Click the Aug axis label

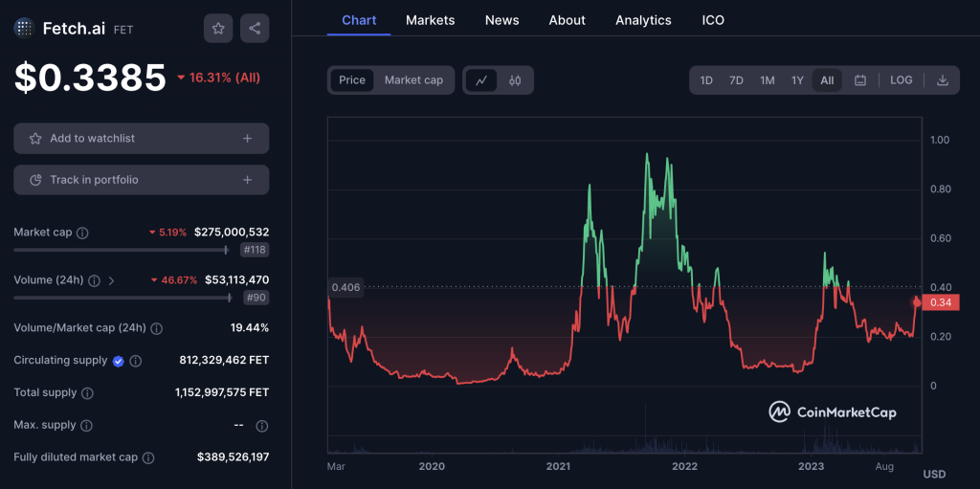pos(884,466)
